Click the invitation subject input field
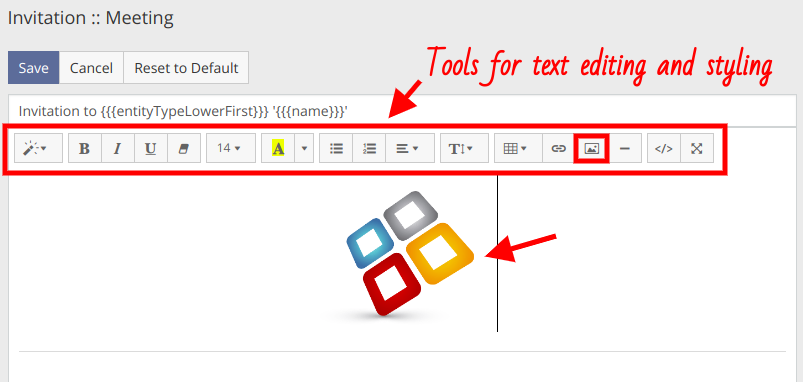This screenshot has height=382, width=803. click(x=402, y=111)
